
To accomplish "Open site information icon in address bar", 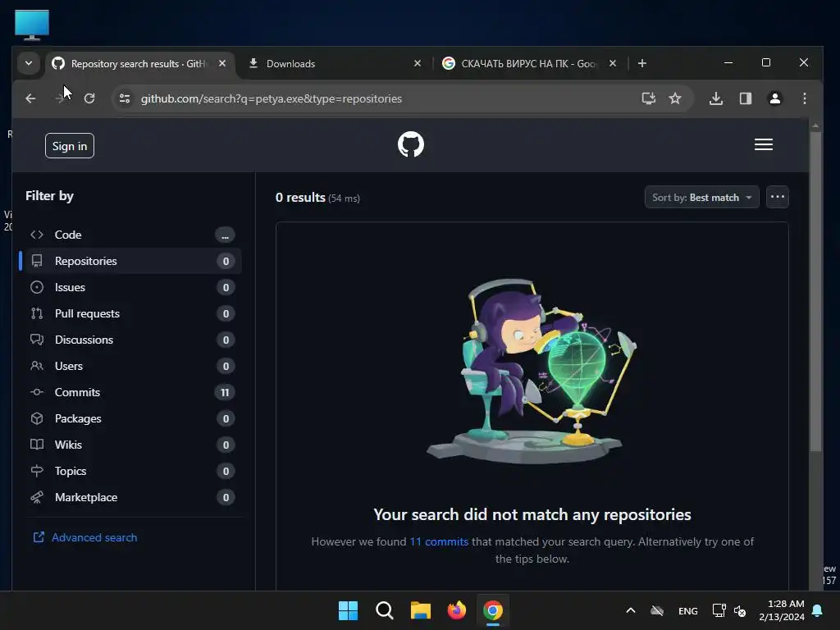I will 125,98.
